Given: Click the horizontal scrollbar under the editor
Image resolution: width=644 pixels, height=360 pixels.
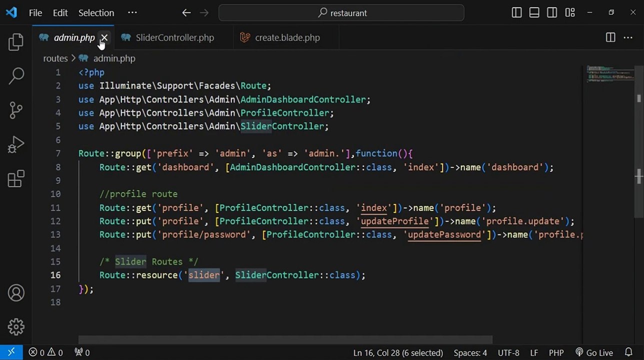Looking at the screenshot, I should (285, 340).
